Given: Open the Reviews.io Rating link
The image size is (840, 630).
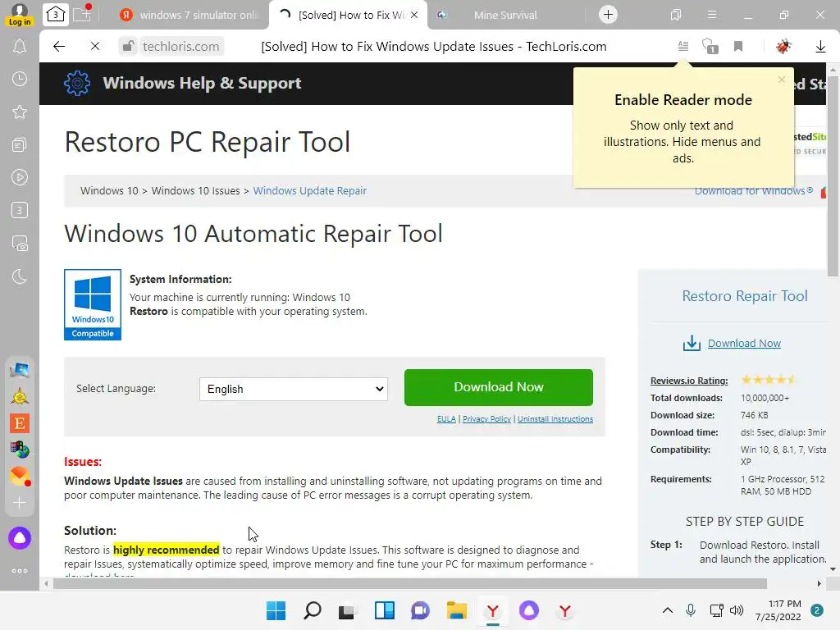Looking at the screenshot, I should click(x=689, y=381).
